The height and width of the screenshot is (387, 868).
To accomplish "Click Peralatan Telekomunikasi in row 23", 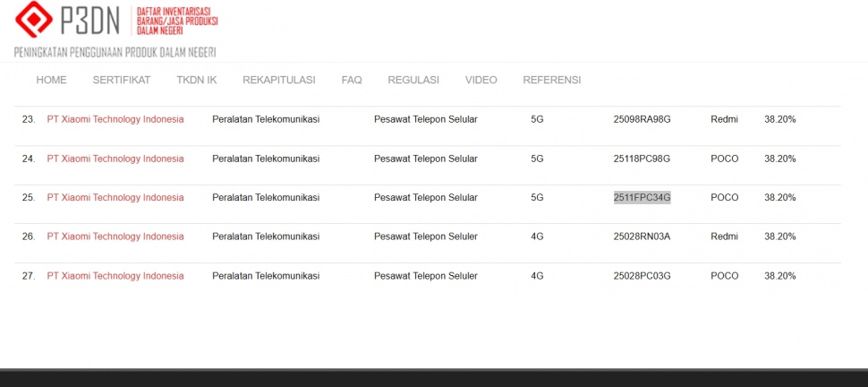I will pos(266,119).
